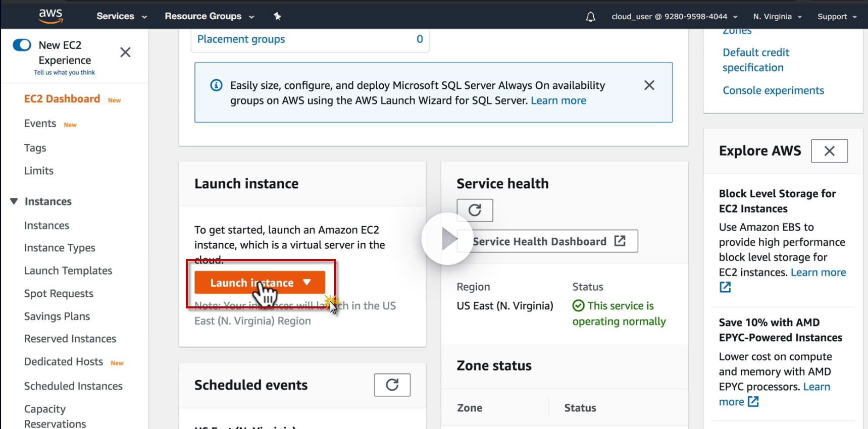Close the Explore AWS panel

pos(829,151)
